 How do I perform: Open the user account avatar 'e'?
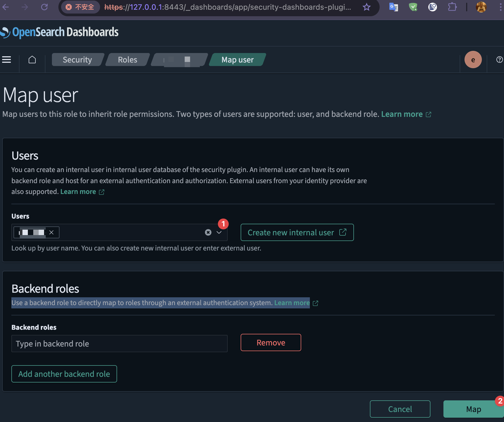[x=473, y=60]
